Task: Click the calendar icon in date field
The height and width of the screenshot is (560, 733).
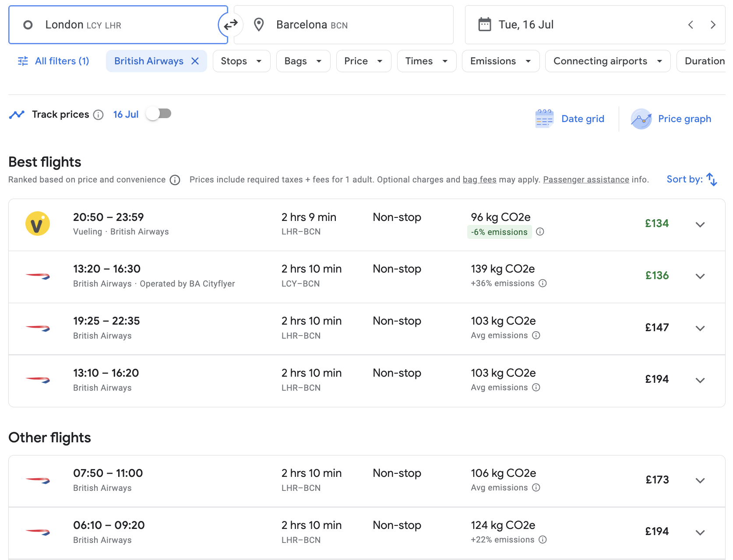Action: coord(485,24)
